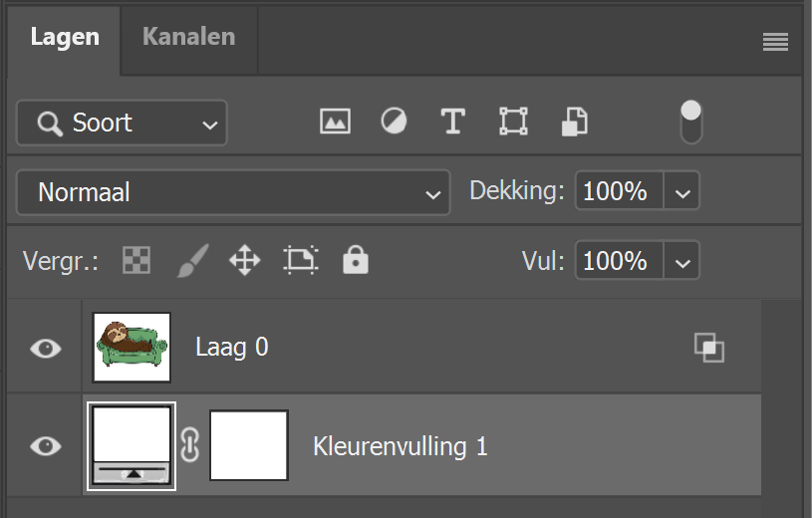Hide the Laag 0 layer
Screen dimensions: 812x518
click(45, 349)
